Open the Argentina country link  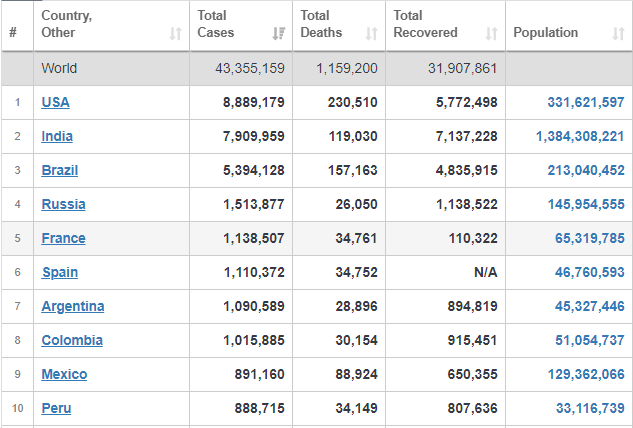click(x=73, y=306)
